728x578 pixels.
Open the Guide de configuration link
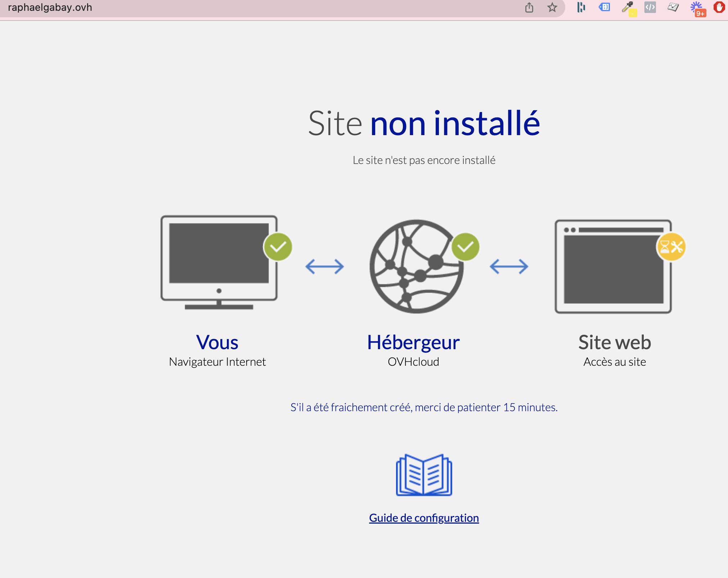pos(424,518)
